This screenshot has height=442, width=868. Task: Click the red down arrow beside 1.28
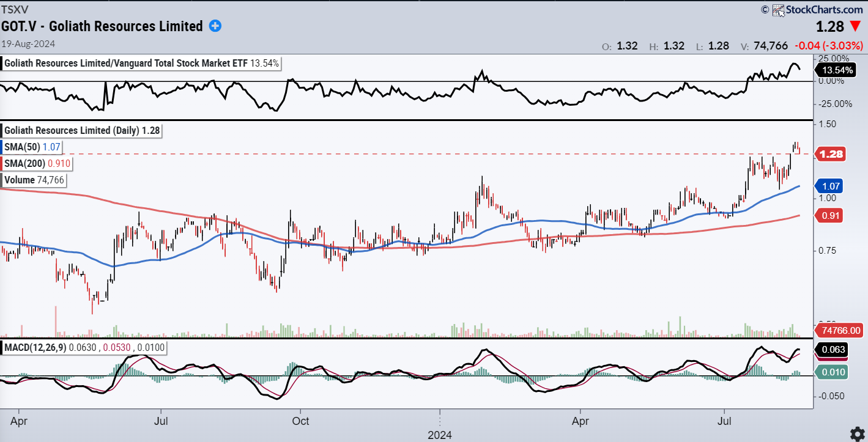pos(856,27)
